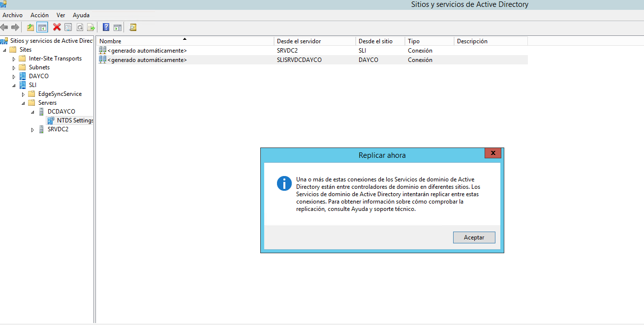The image size is (644, 325).
Task: Sort by Desde el servidor column header
Action: [314, 41]
